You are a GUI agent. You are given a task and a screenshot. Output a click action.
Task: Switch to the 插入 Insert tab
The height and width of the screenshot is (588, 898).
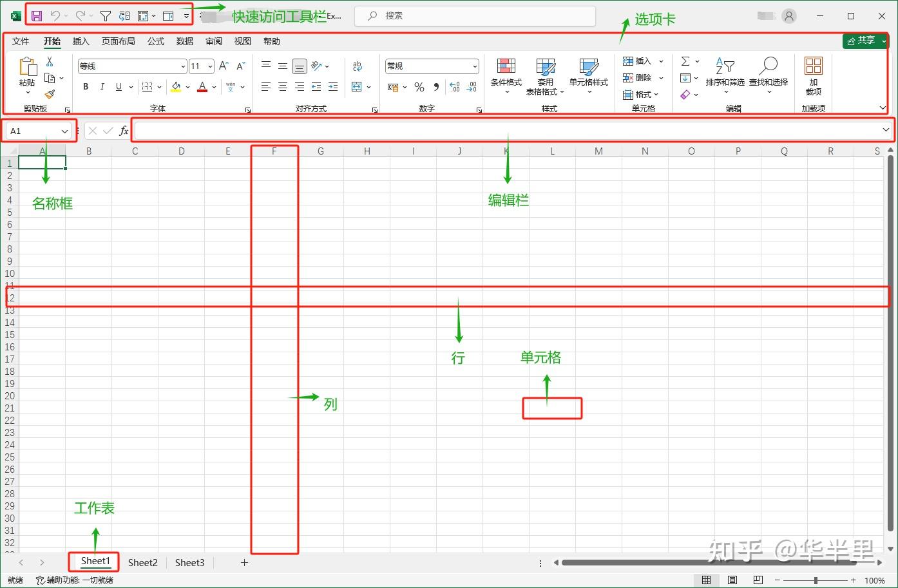(81, 41)
